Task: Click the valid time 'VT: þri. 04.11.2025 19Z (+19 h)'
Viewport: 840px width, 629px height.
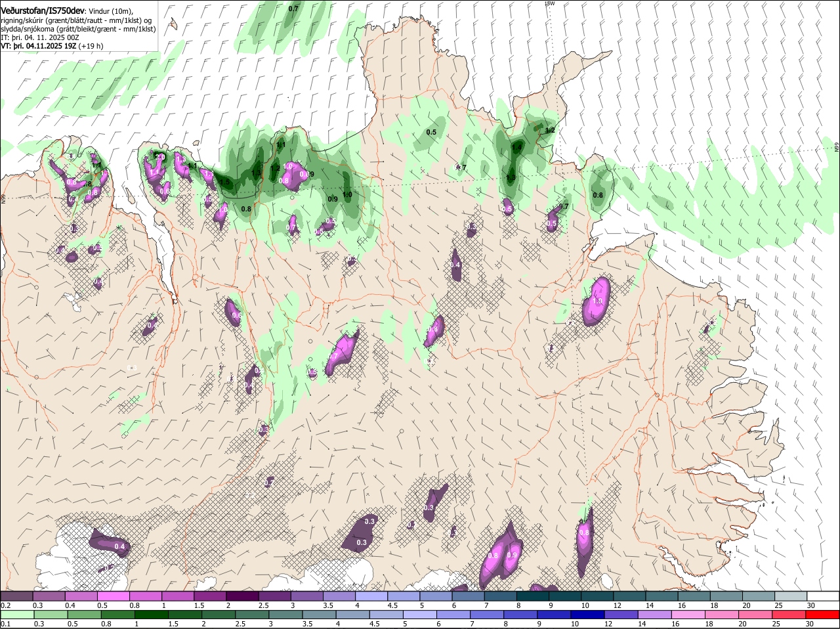Action: coord(52,46)
